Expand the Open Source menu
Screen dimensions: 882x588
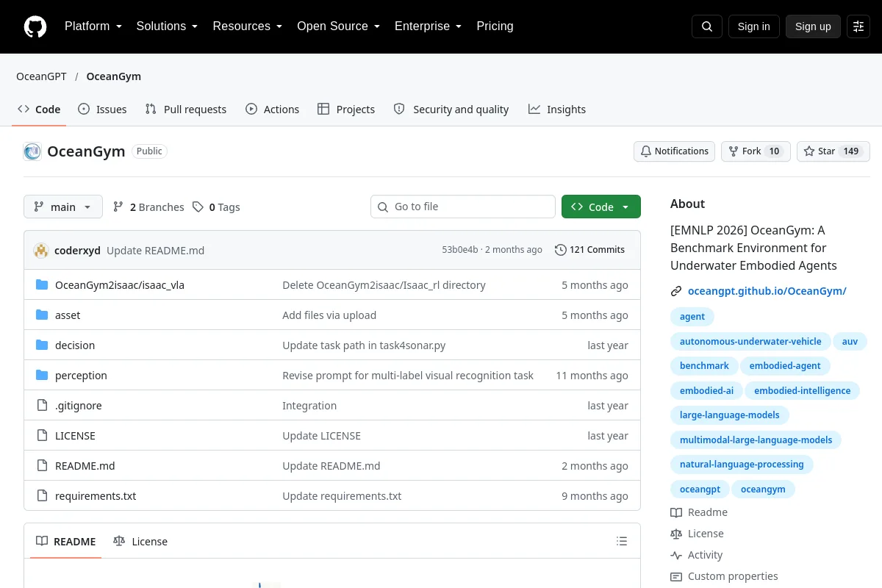(x=339, y=26)
